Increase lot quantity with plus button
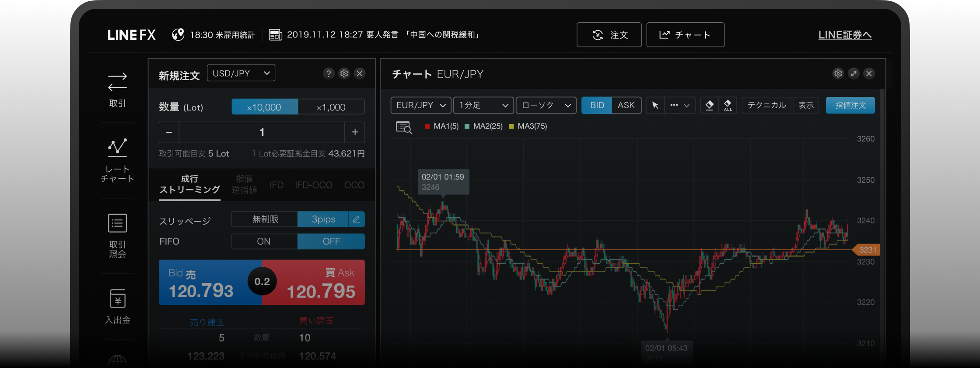 tap(355, 132)
